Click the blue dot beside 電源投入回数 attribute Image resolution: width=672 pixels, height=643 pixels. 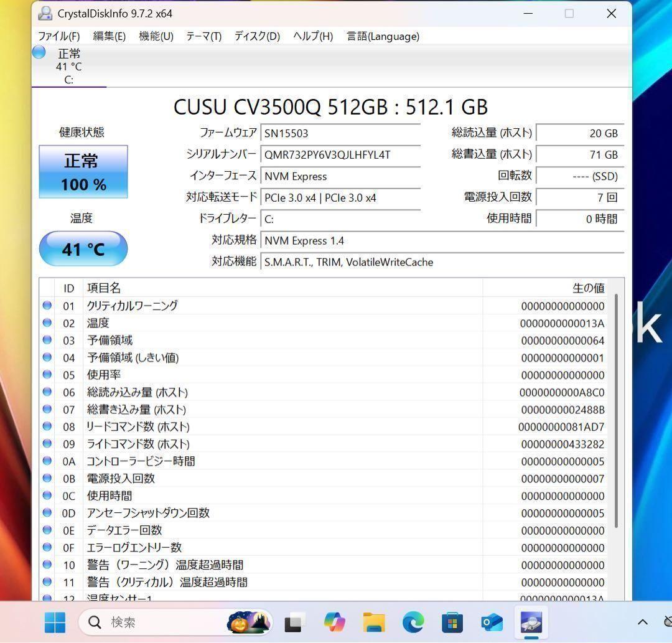point(47,479)
